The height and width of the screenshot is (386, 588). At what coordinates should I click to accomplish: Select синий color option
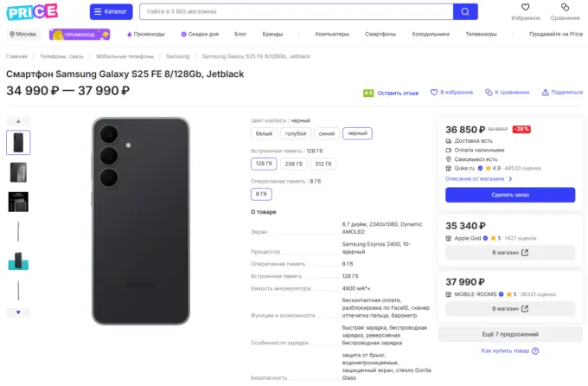click(x=327, y=133)
